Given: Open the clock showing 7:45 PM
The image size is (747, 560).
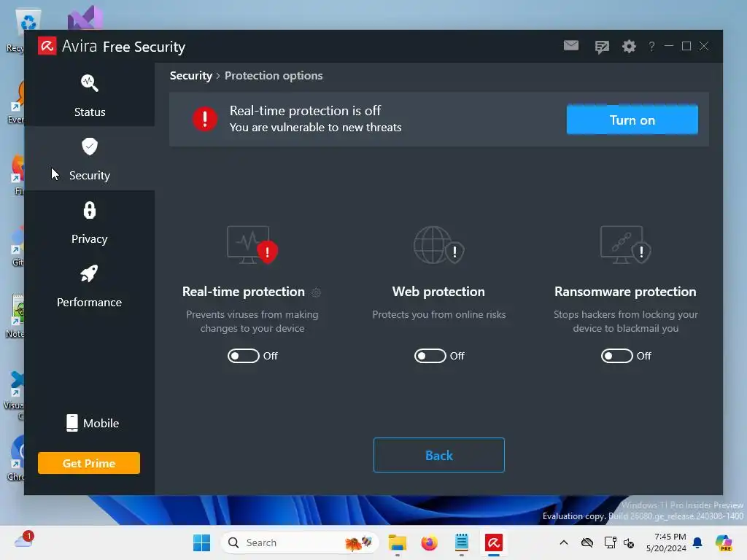Looking at the screenshot, I should click(x=667, y=542).
